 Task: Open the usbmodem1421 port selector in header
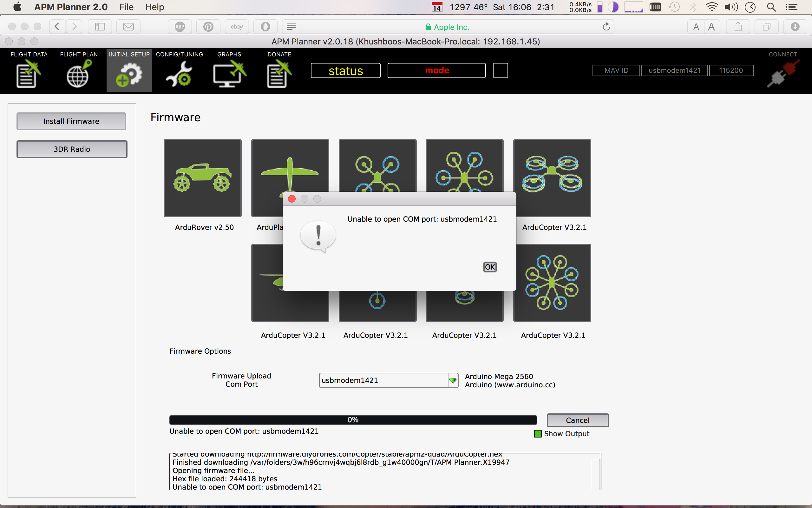click(x=674, y=70)
